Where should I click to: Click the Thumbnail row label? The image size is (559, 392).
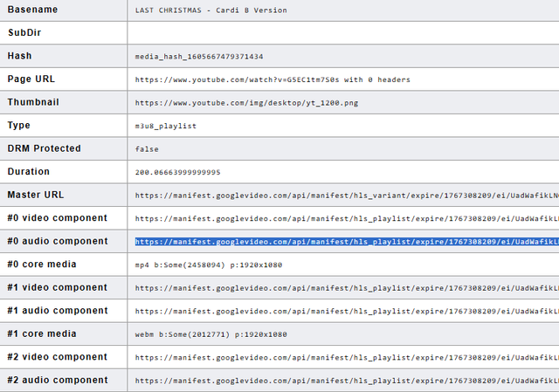[x=33, y=102]
